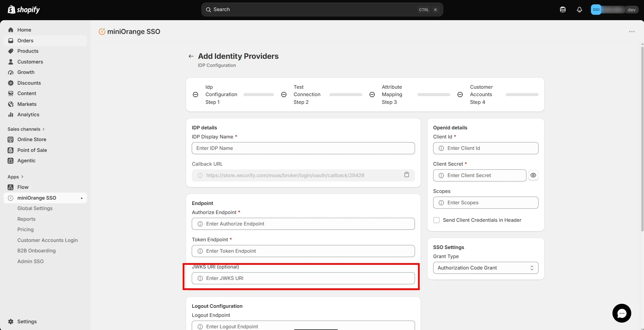Image resolution: width=644 pixels, height=330 pixels.
Task: Expand the Apps section
Action: (x=15, y=177)
